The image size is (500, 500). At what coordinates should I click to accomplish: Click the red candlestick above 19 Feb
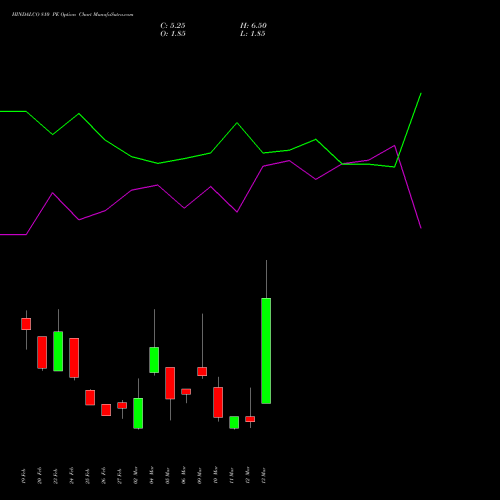point(26,324)
